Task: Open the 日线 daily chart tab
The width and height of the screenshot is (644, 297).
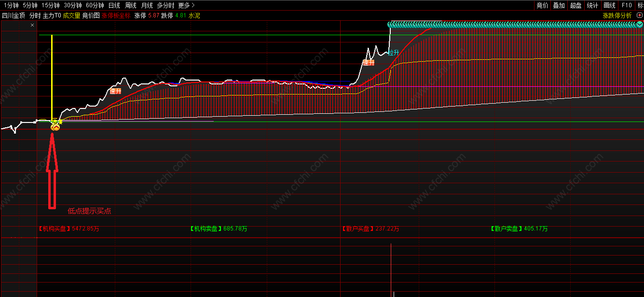Action: [114, 5]
